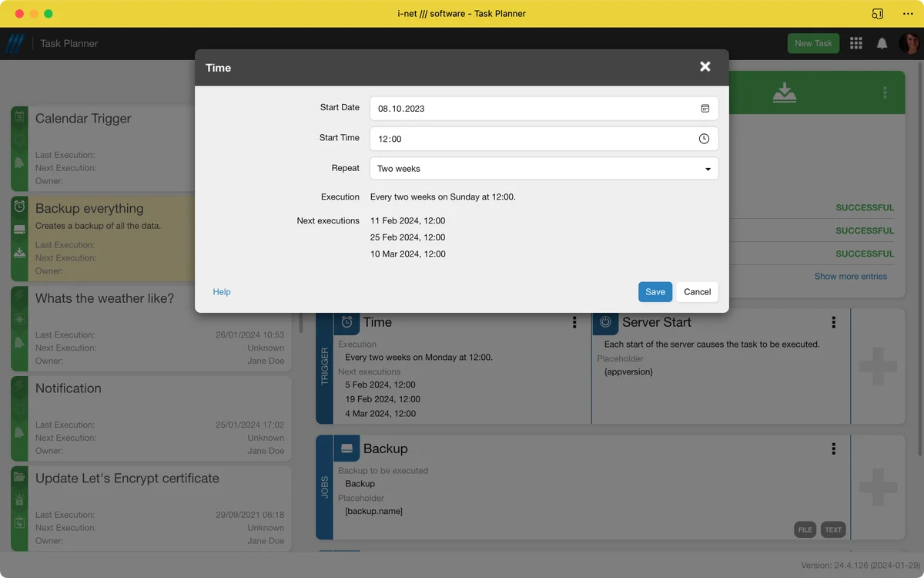Open the apps grid icon
Viewport: 924px width, 578px height.
[855, 44]
